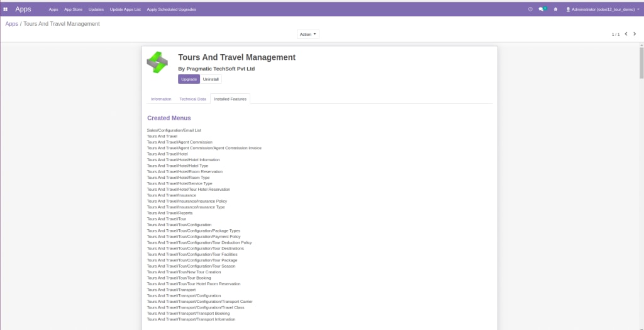
Task: Select Tours And Travel/Tour/Configuration/Package Types line
Action: [194, 231]
